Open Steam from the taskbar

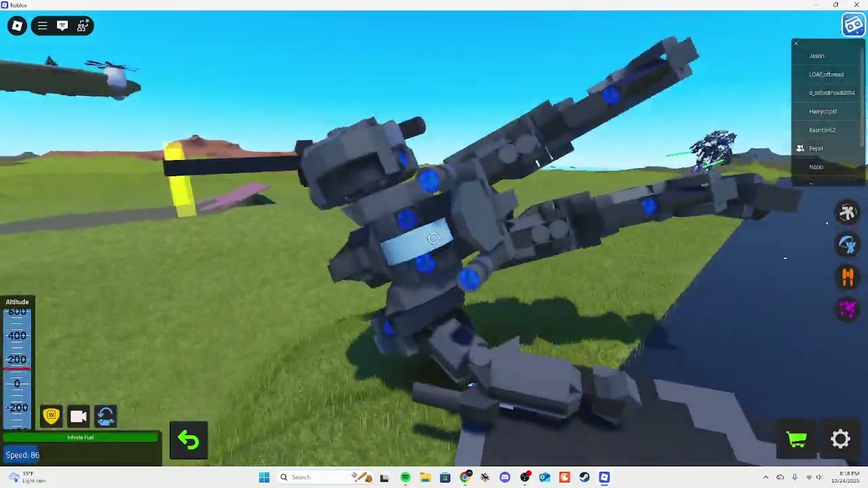585,477
